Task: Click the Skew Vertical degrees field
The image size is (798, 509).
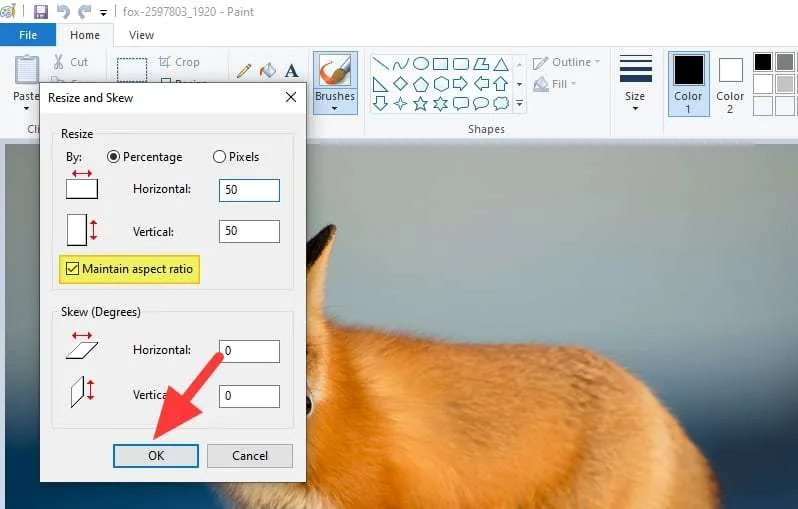Action: pos(249,396)
